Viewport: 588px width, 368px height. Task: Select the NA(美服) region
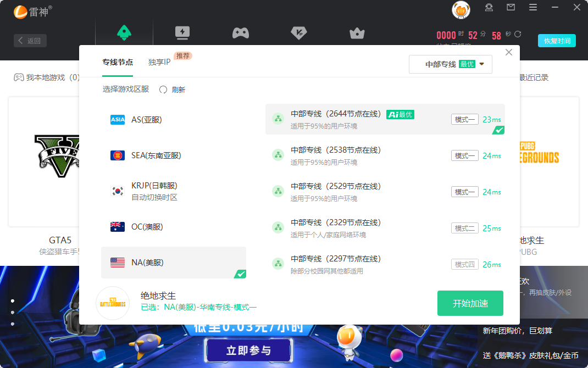tap(174, 263)
